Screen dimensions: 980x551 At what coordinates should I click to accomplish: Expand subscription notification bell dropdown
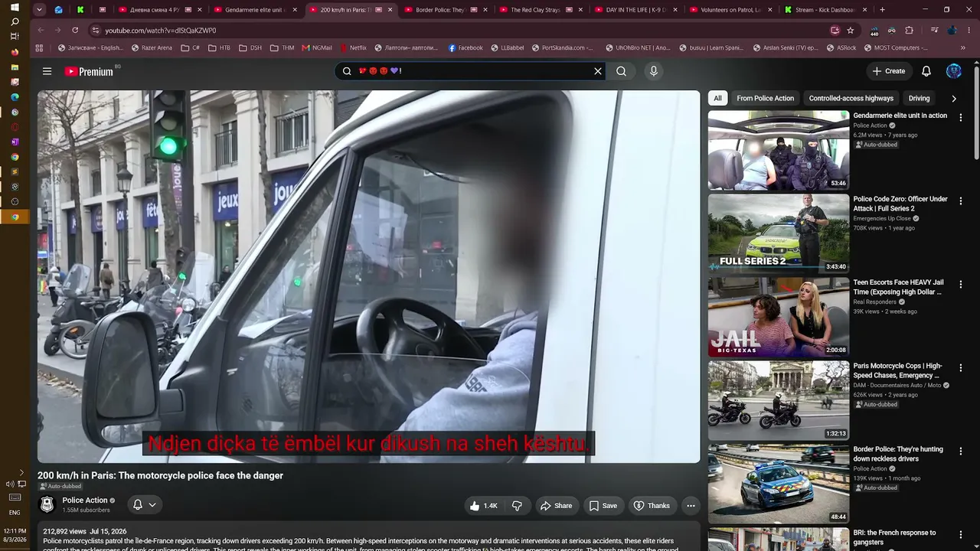(x=145, y=505)
